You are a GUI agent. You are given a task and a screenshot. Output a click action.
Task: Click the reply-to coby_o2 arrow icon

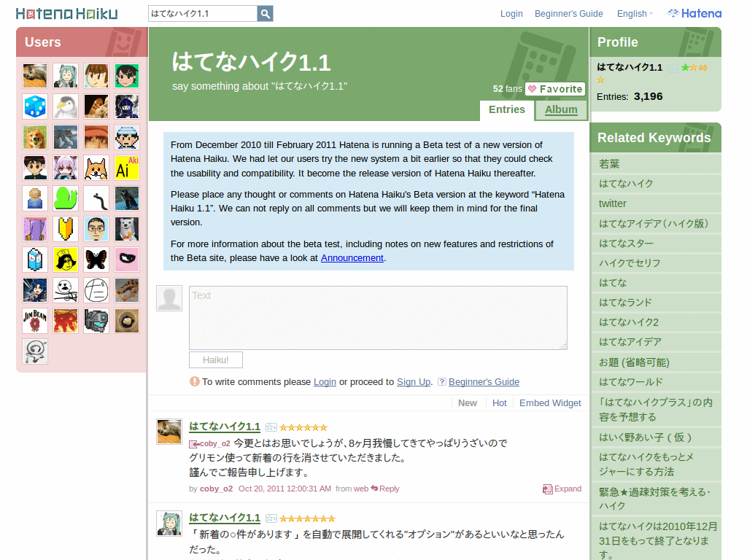(194, 444)
